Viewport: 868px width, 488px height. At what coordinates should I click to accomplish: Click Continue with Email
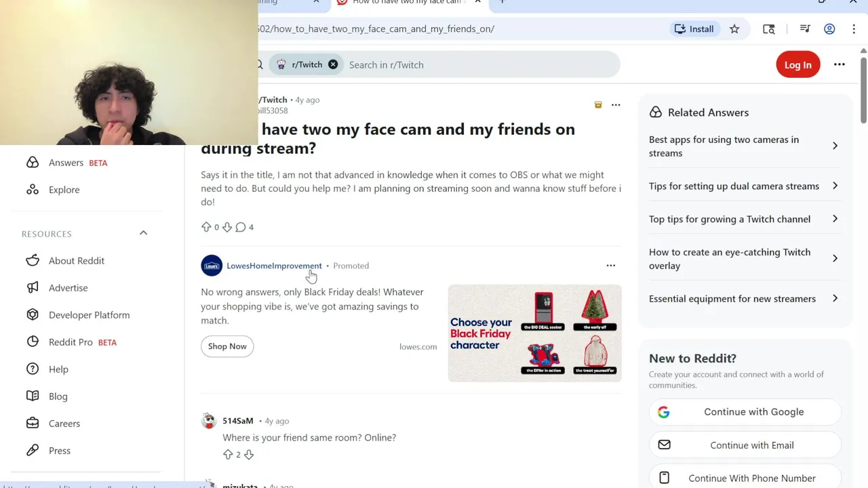click(745, 445)
